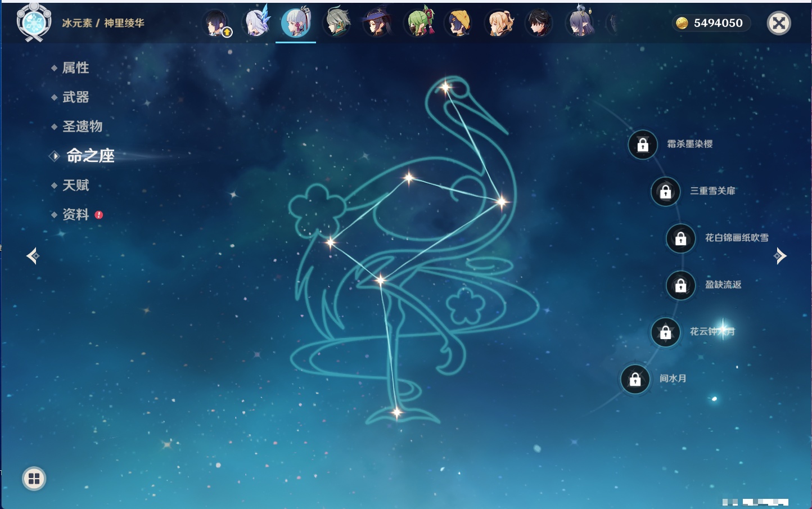Viewport: 812px width, 509px height.
Task: Open the locked 花白锦画纸吹雪 constellation node
Action: 680,238
